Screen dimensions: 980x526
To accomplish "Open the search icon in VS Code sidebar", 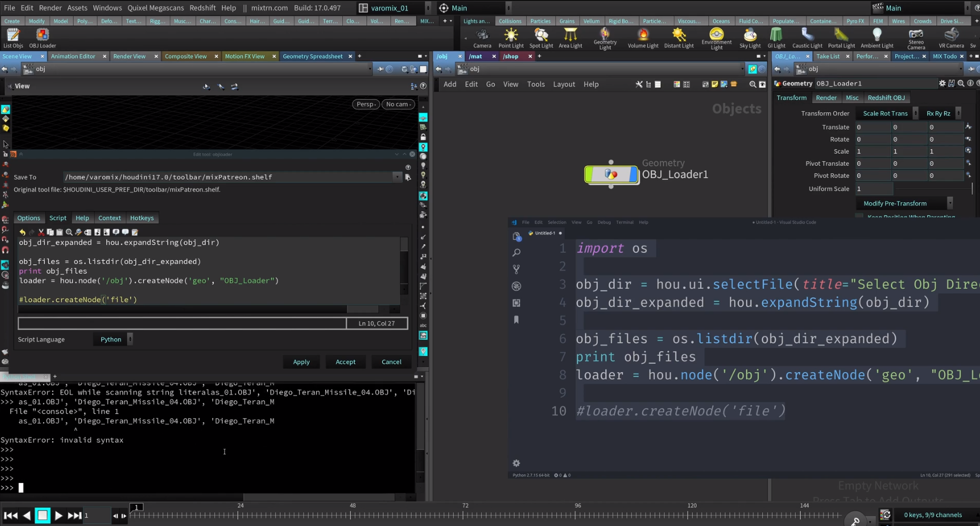I will (x=516, y=253).
